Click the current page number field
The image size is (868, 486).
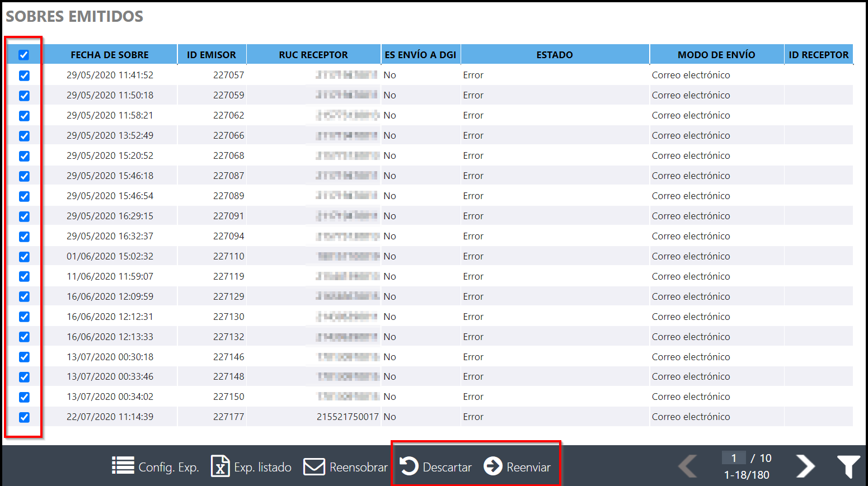[733, 458]
